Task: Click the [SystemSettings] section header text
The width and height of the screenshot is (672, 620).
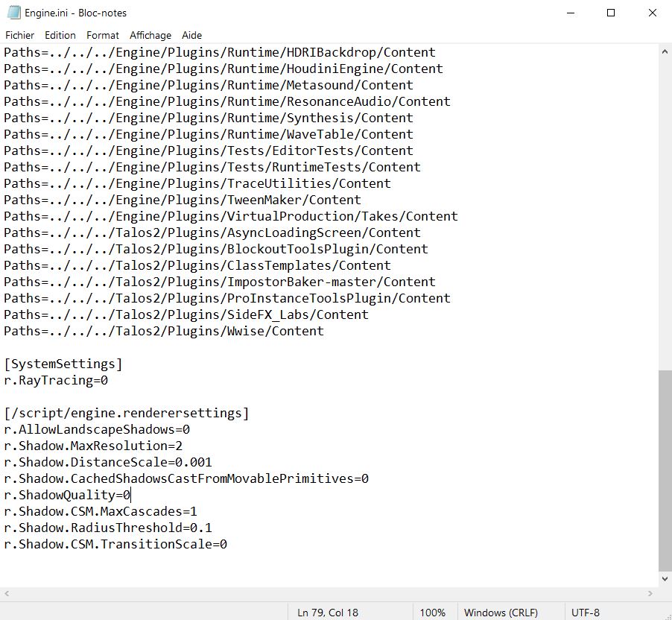Action: point(63,364)
